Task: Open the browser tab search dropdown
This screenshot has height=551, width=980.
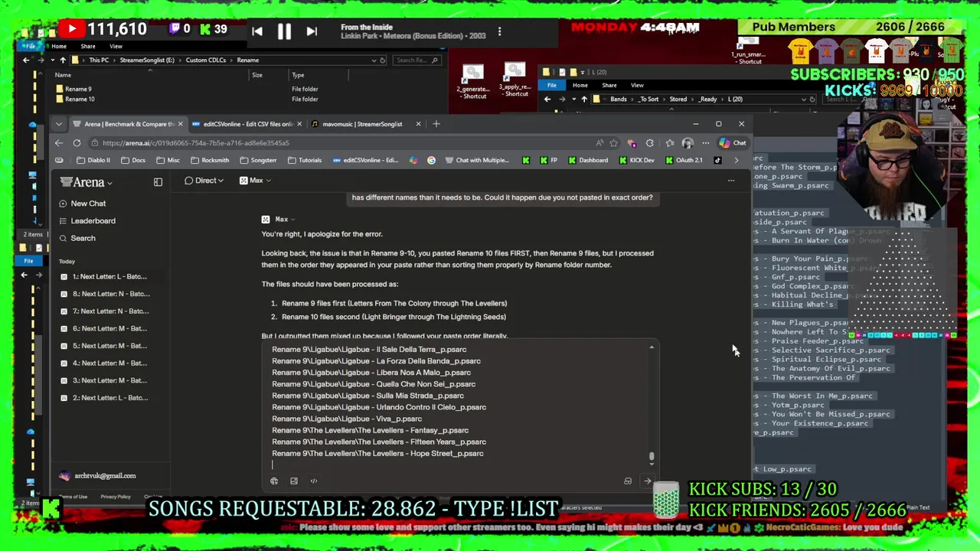Action: click(x=59, y=124)
